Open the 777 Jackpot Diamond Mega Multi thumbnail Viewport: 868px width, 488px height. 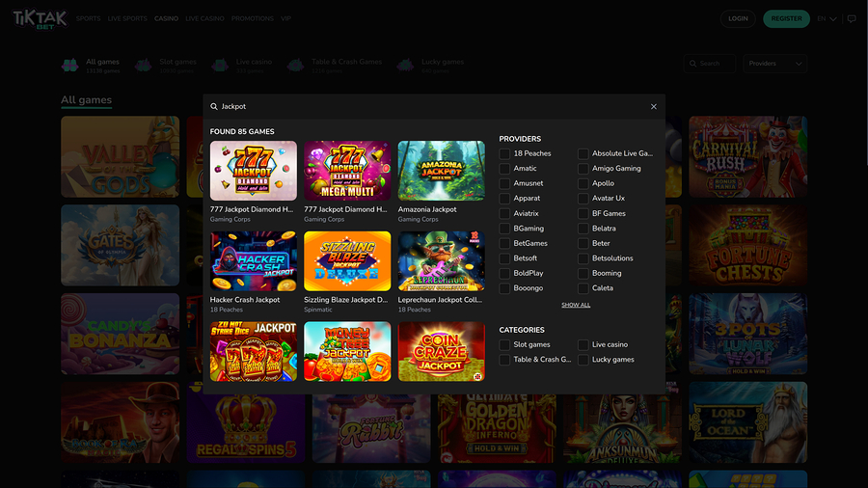347,171
